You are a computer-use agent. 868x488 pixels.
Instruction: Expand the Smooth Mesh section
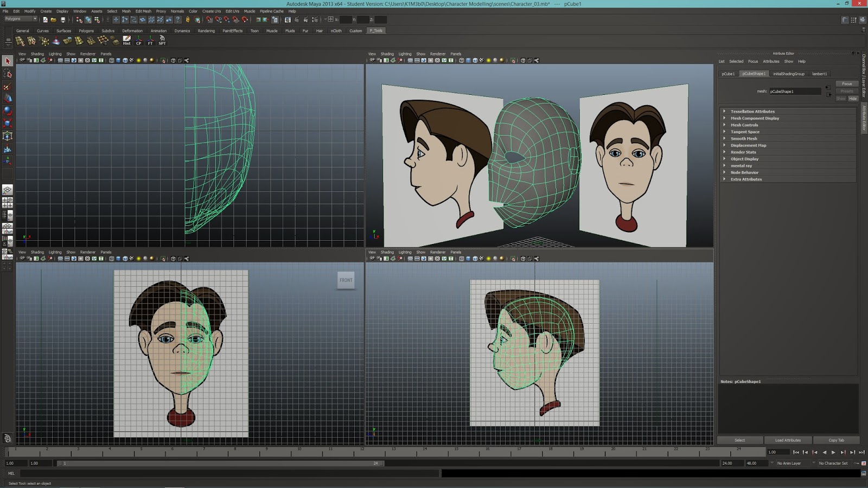(x=788, y=138)
